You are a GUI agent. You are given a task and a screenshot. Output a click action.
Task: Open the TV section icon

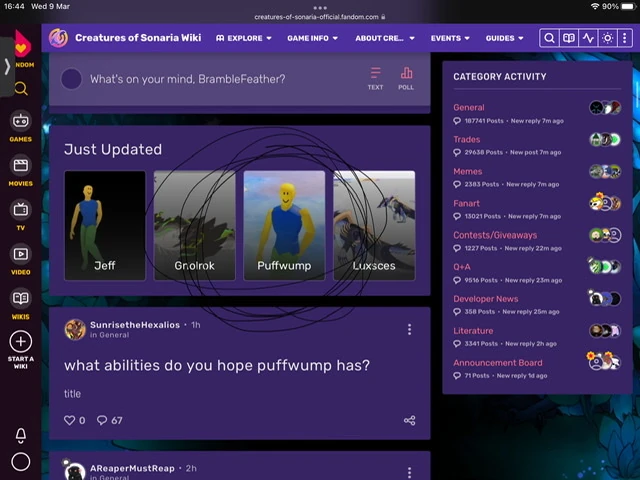(21, 210)
